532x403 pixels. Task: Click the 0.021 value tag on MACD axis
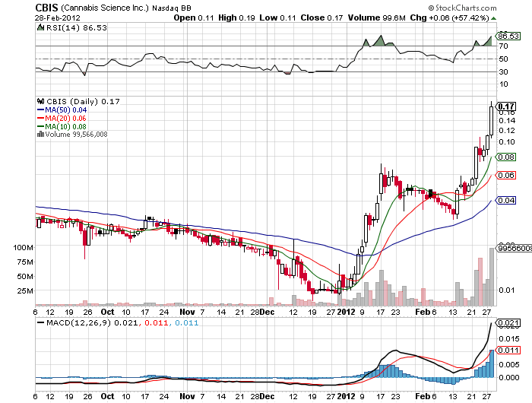[508, 323]
